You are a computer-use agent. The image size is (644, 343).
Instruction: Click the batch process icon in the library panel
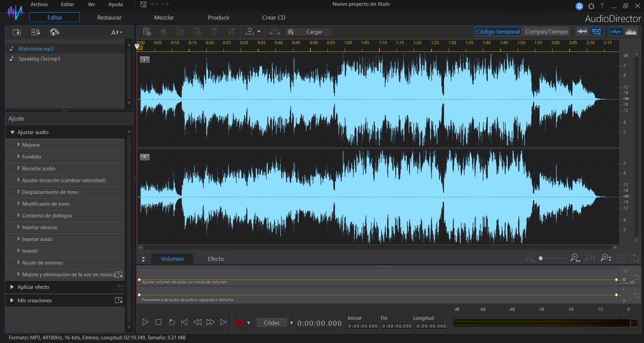coord(35,32)
